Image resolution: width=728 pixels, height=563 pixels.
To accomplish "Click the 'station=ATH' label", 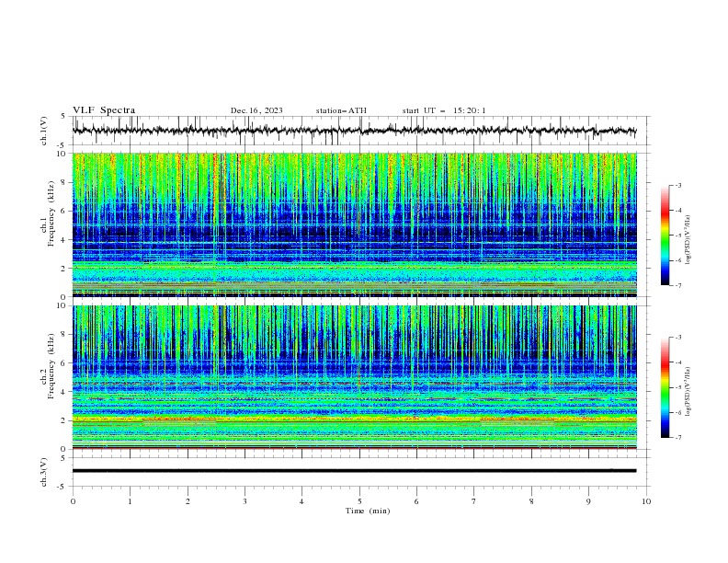I will click(341, 110).
